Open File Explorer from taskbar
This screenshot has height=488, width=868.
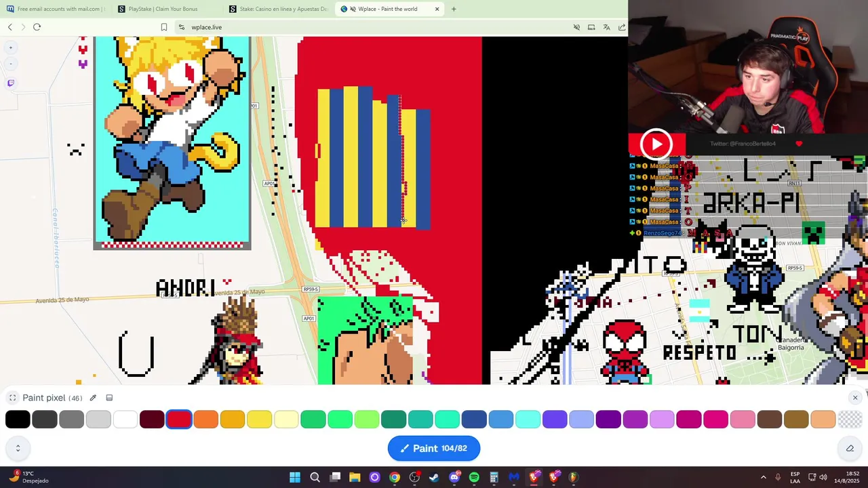coord(355,477)
